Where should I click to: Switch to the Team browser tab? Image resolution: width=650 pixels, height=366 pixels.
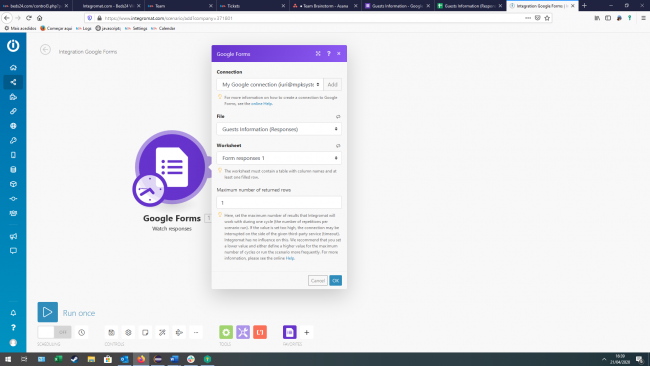tap(181, 6)
